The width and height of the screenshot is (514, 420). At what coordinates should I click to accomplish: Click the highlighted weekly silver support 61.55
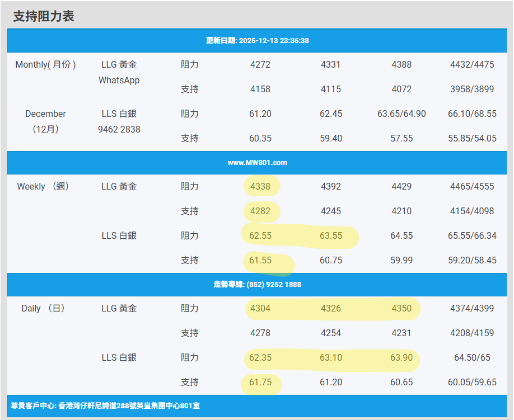click(260, 261)
